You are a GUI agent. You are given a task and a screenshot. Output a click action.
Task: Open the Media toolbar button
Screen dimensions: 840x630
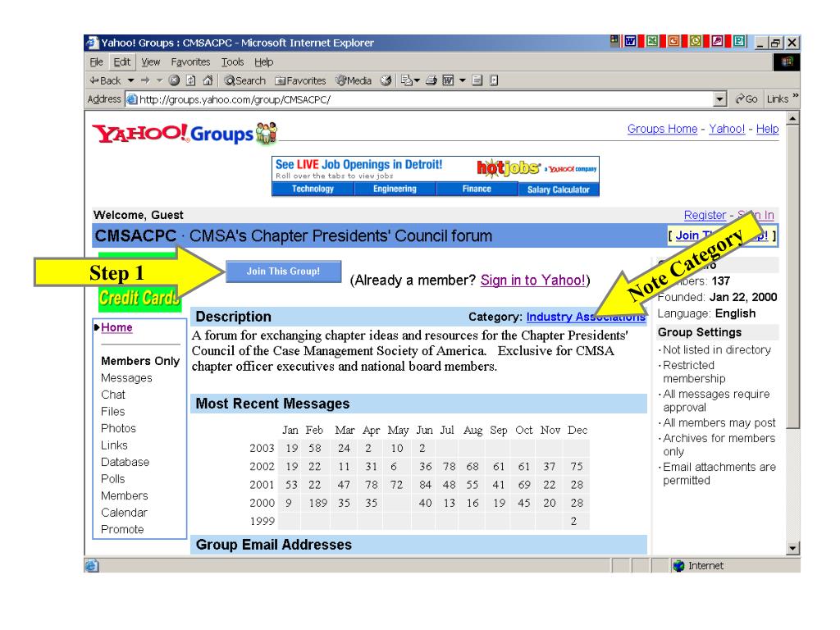[354, 80]
